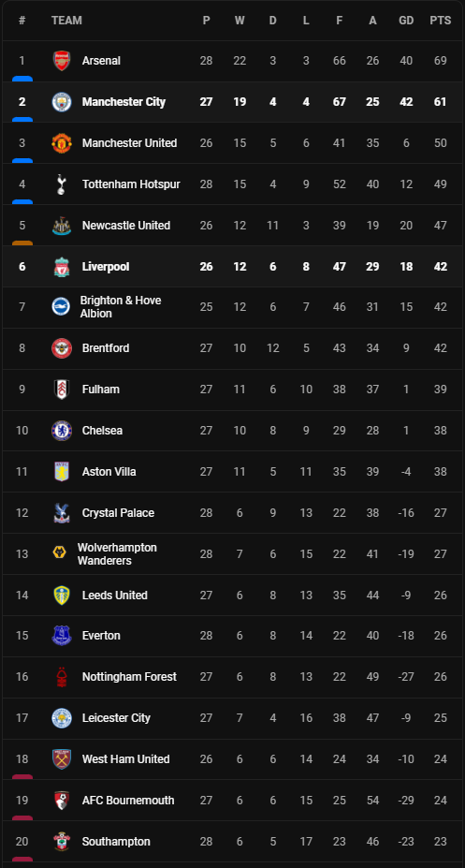The width and height of the screenshot is (465, 868).
Task: Click the Manchester City club crest
Action: point(62,102)
